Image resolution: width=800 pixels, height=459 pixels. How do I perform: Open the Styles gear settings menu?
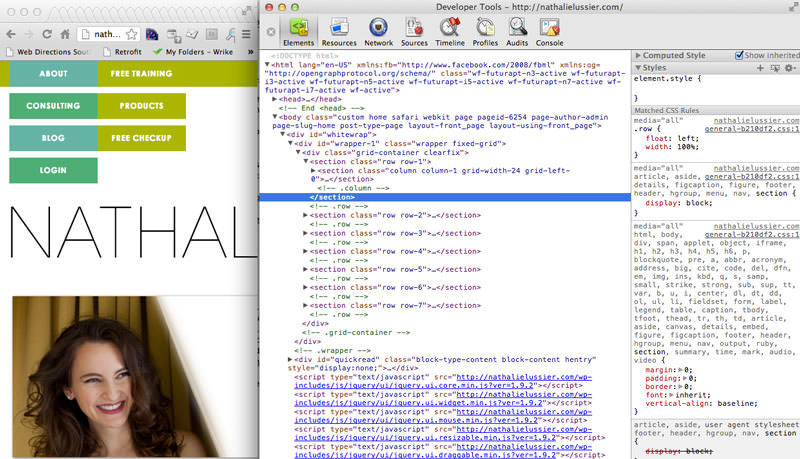[790, 68]
